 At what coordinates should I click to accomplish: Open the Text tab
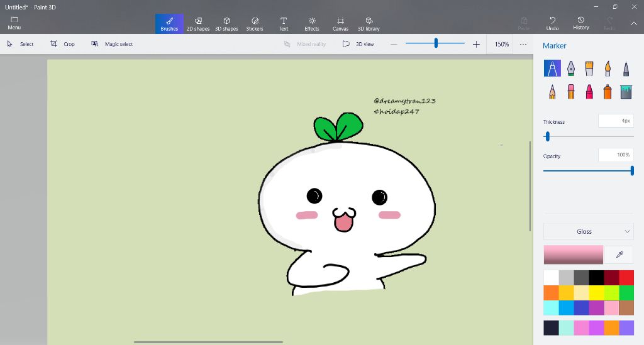(284, 24)
